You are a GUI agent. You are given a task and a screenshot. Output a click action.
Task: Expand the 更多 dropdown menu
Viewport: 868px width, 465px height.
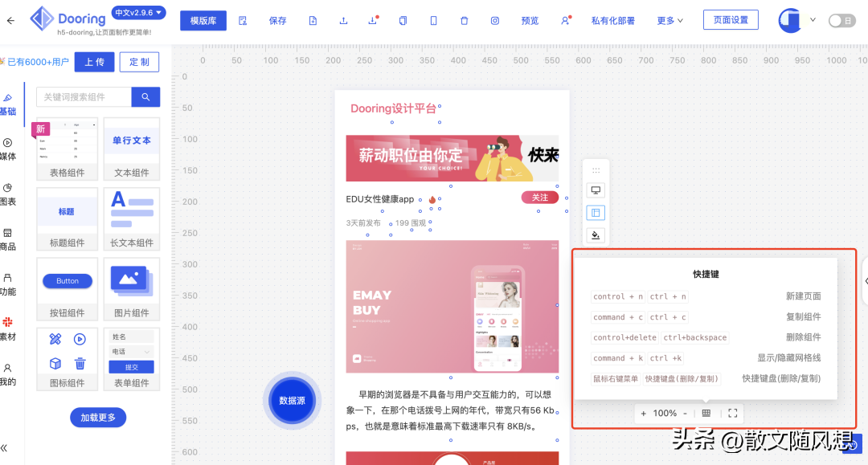tap(669, 20)
